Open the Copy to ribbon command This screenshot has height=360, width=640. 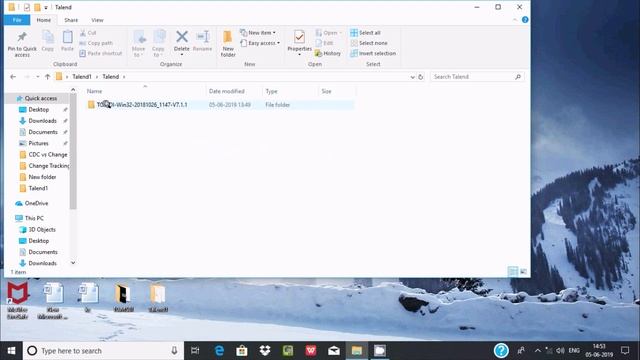158,44
